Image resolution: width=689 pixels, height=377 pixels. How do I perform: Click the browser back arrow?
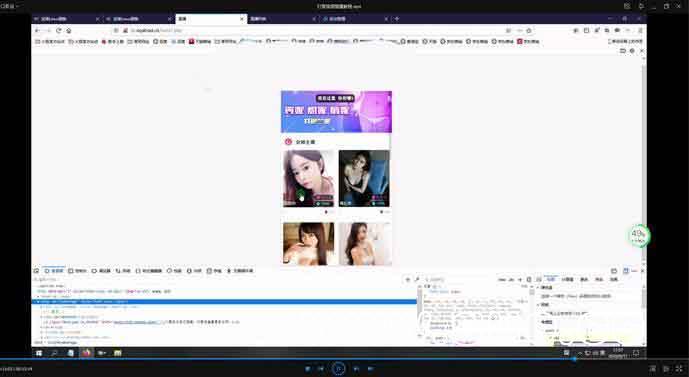[x=37, y=31]
